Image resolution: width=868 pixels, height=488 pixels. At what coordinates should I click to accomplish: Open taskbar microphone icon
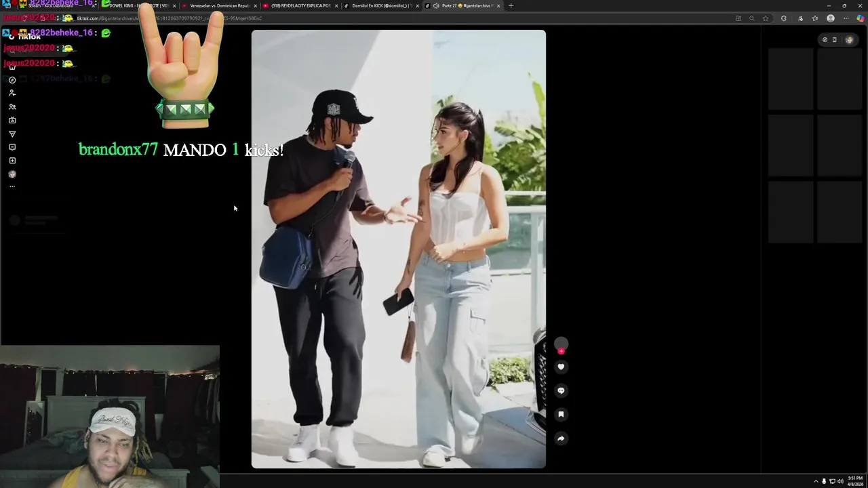click(824, 481)
